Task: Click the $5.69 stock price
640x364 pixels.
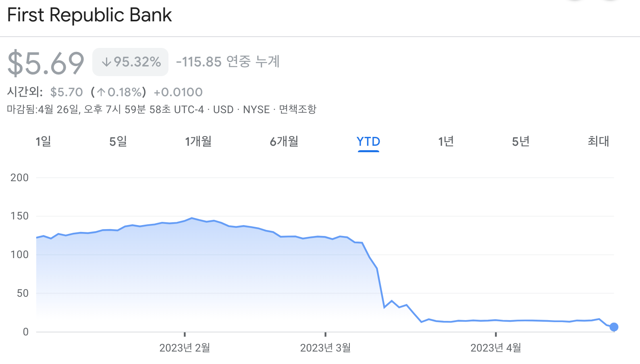Action: pos(46,63)
